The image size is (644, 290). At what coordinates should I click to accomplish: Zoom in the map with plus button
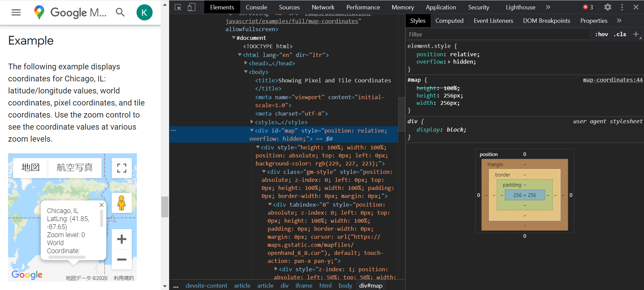pos(121,239)
